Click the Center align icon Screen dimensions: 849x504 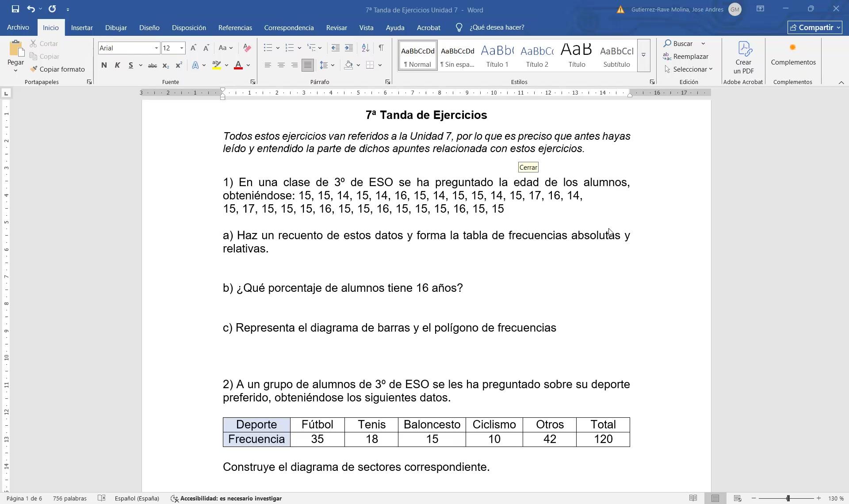point(281,65)
